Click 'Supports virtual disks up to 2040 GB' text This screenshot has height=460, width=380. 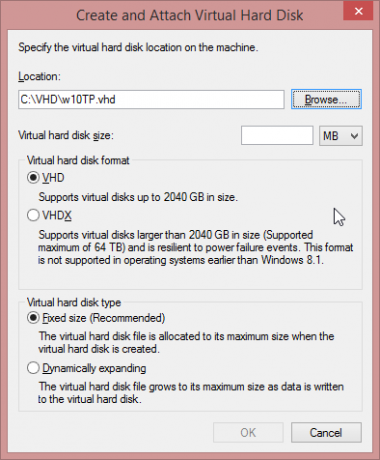click(138, 197)
